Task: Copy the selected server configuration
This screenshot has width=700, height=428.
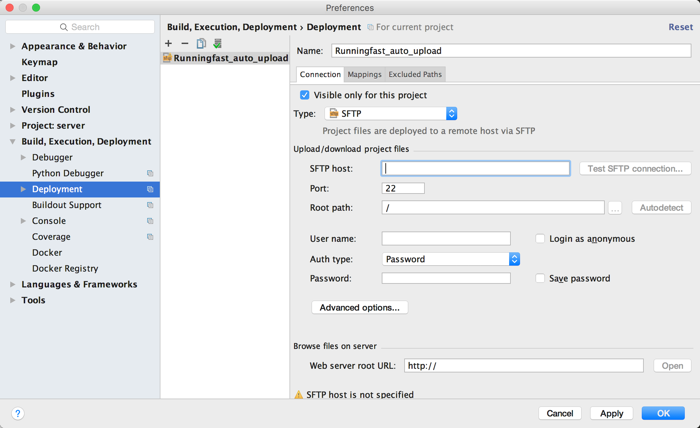Action: tap(201, 43)
